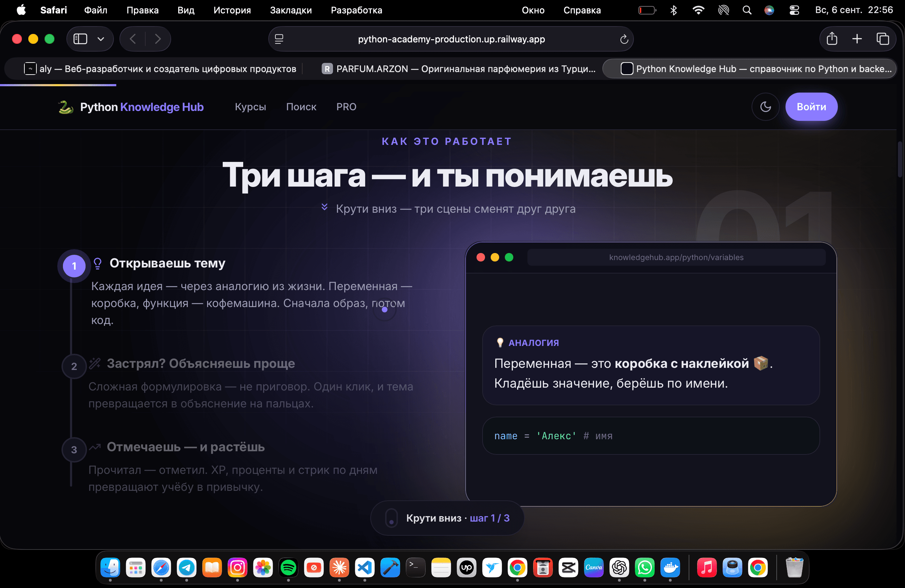Show the tab overview
This screenshot has width=905, height=588.
(x=883, y=39)
